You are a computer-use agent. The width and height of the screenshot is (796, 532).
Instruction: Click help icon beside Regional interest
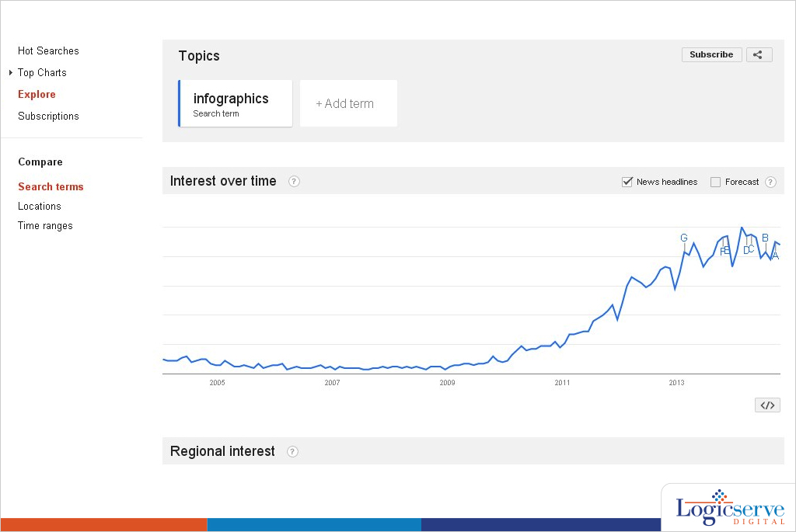[292, 452]
